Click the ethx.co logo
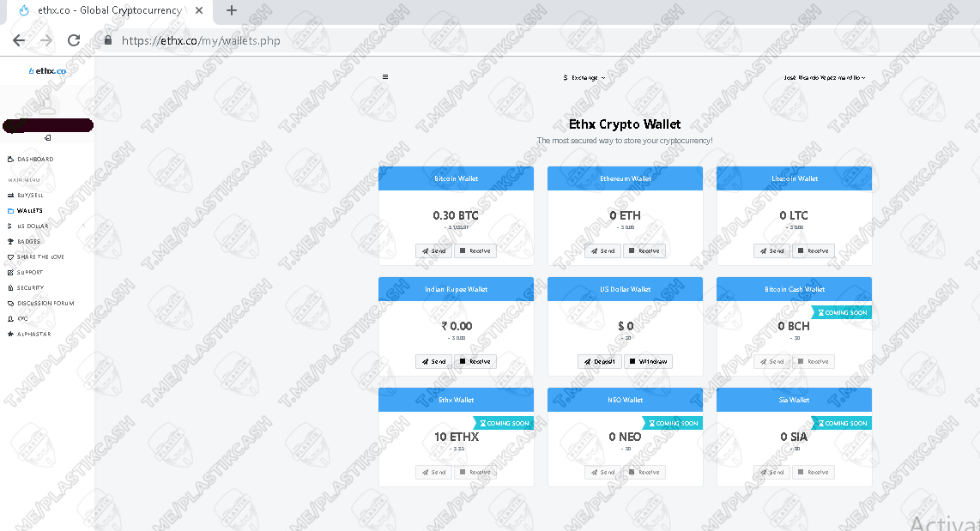980x531 pixels. [47, 71]
